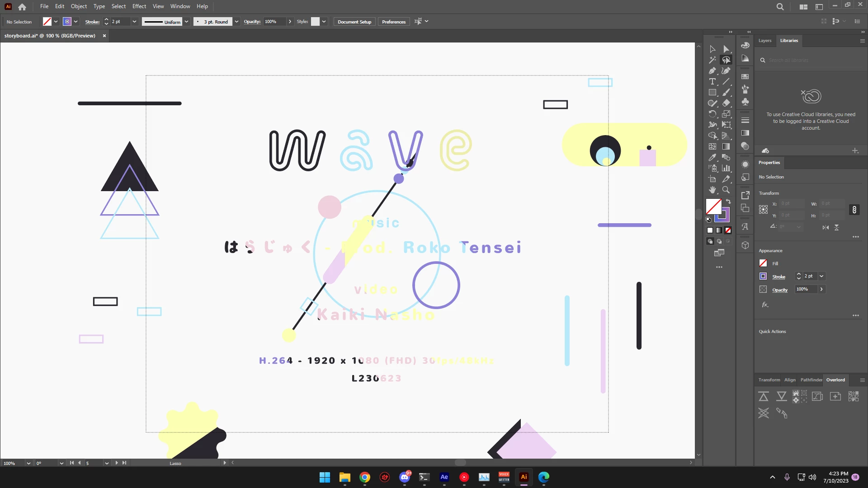Select the Hand tool

click(712, 190)
